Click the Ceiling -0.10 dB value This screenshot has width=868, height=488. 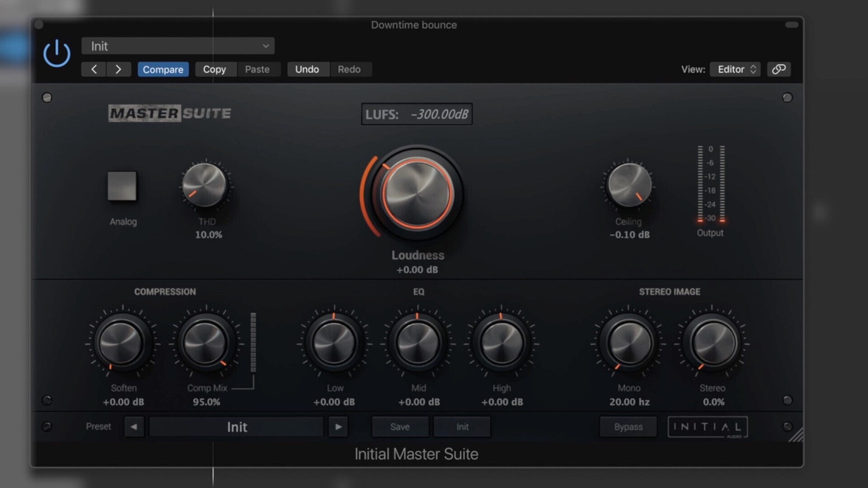630,235
